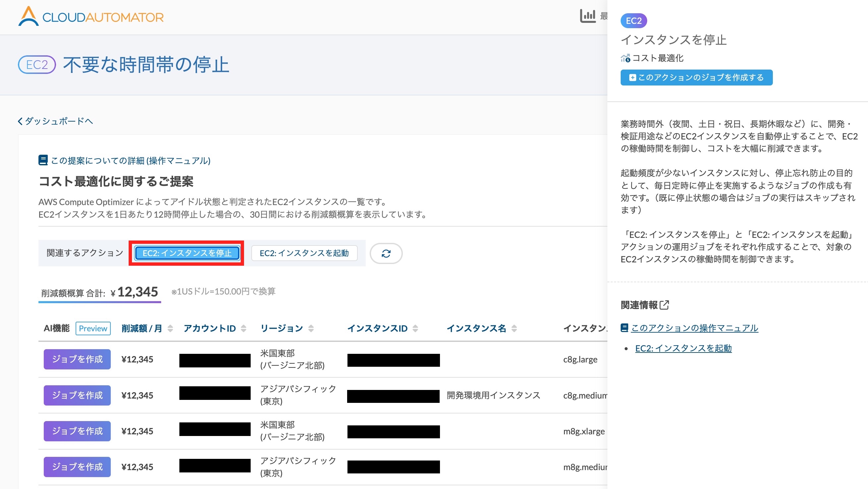
Task: Open この提案についての詳細 (操作マニュアル) link
Action: [x=131, y=161]
